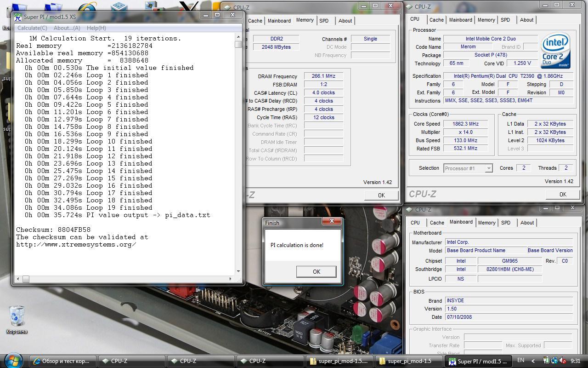Screen dimensions: 588x368
Task: Click the Southbridge 82801HBM (ICH8-ME) value
Action: coord(510,269)
